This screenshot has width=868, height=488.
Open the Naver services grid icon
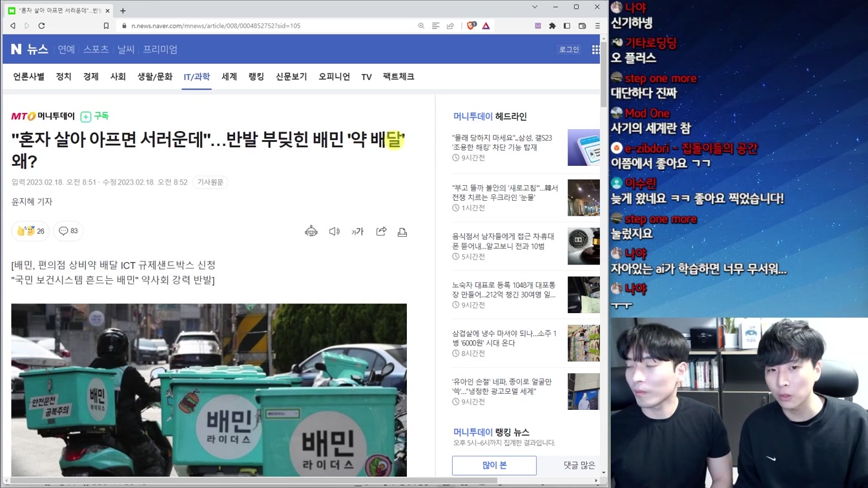pos(595,50)
